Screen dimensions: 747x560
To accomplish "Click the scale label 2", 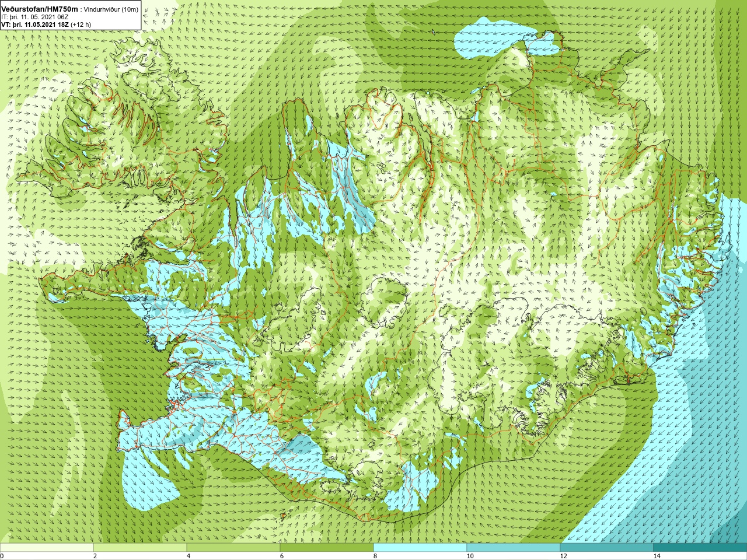I will 95,556.
